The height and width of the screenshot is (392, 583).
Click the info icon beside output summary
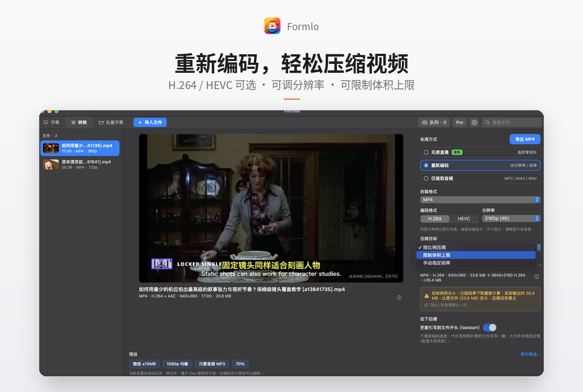coord(536,277)
